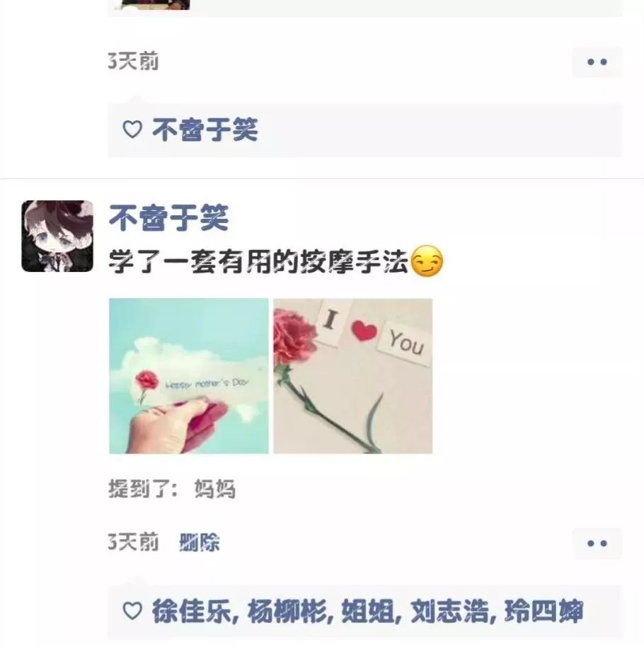
Task: Open the more options dots beside 删除
Action: pos(597,543)
